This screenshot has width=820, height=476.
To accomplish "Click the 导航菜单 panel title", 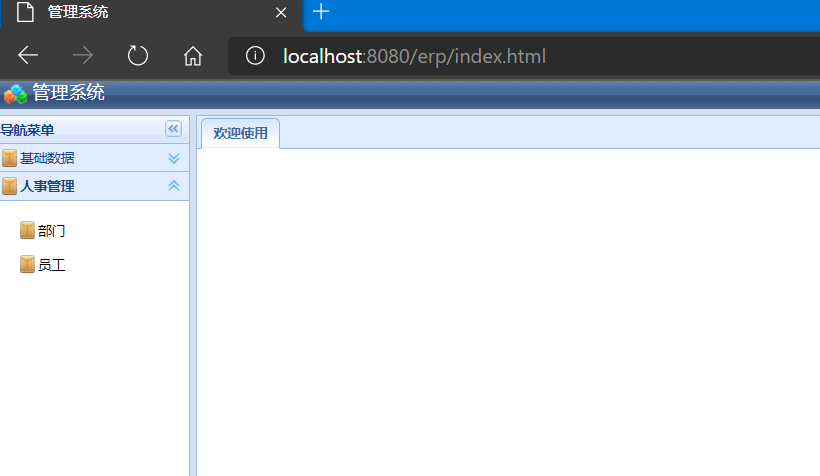I will [x=27, y=130].
